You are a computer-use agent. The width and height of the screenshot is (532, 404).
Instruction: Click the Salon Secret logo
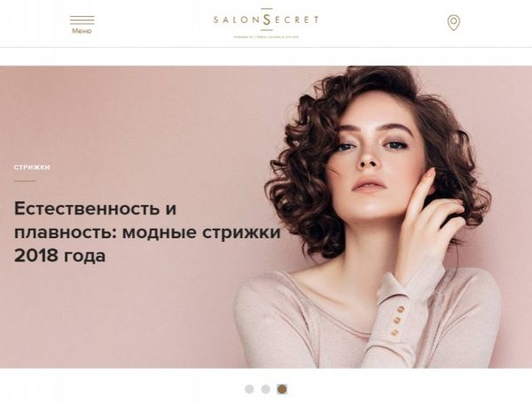tap(266, 23)
